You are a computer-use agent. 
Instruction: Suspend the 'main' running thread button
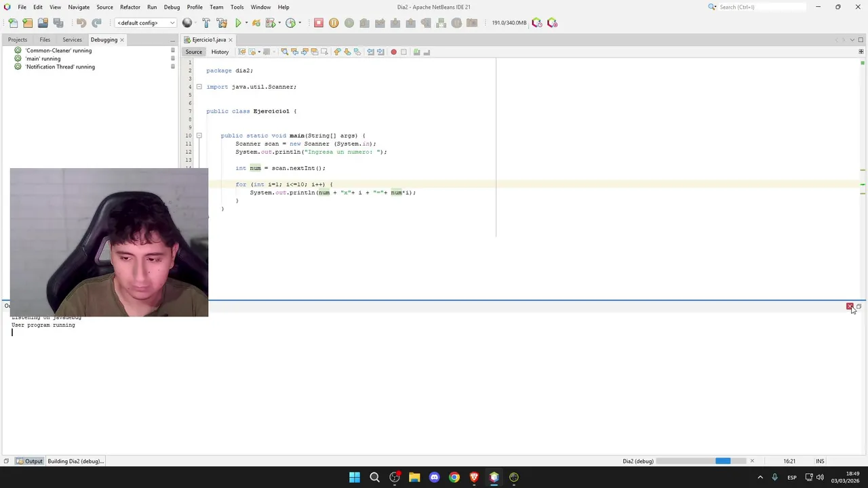(x=173, y=58)
